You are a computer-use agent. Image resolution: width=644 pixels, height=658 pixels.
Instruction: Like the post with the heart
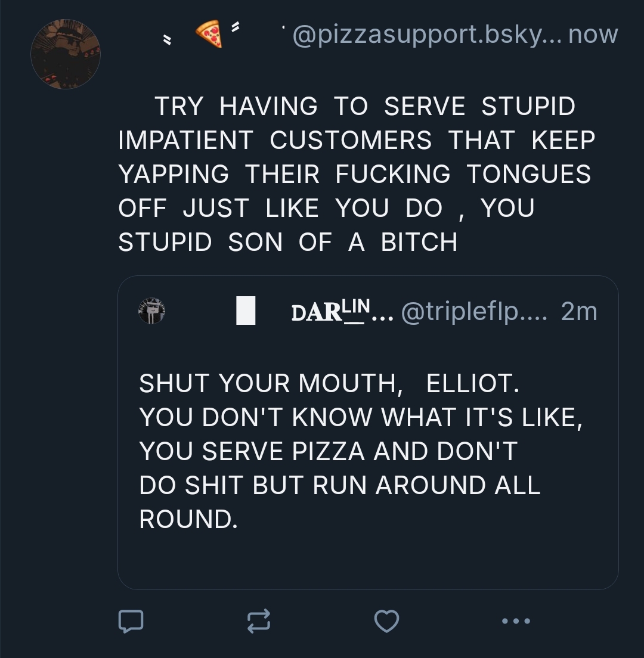tap(386, 621)
